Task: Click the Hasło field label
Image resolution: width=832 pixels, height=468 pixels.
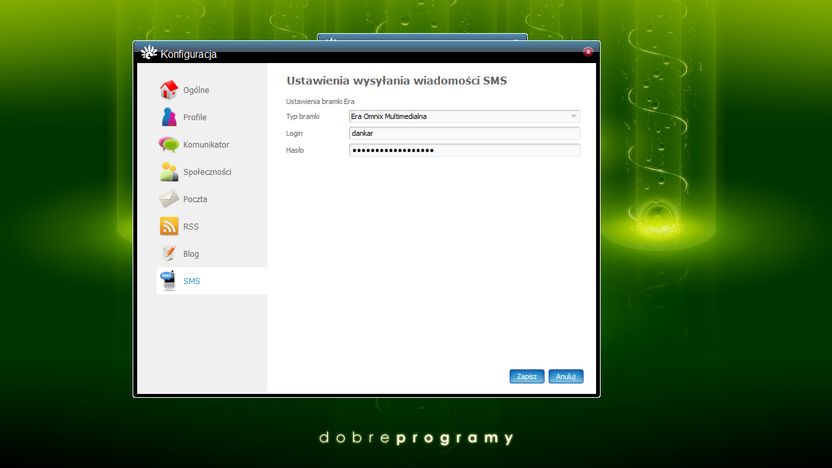Action: point(295,150)
